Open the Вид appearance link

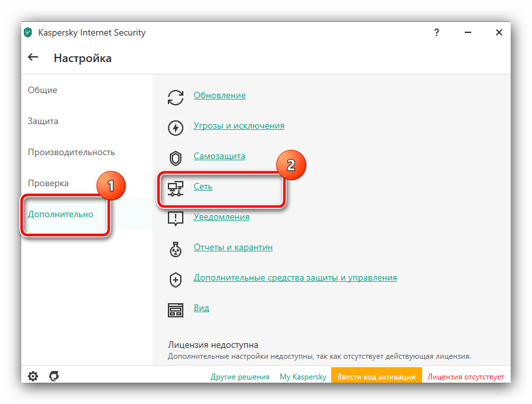201,308
